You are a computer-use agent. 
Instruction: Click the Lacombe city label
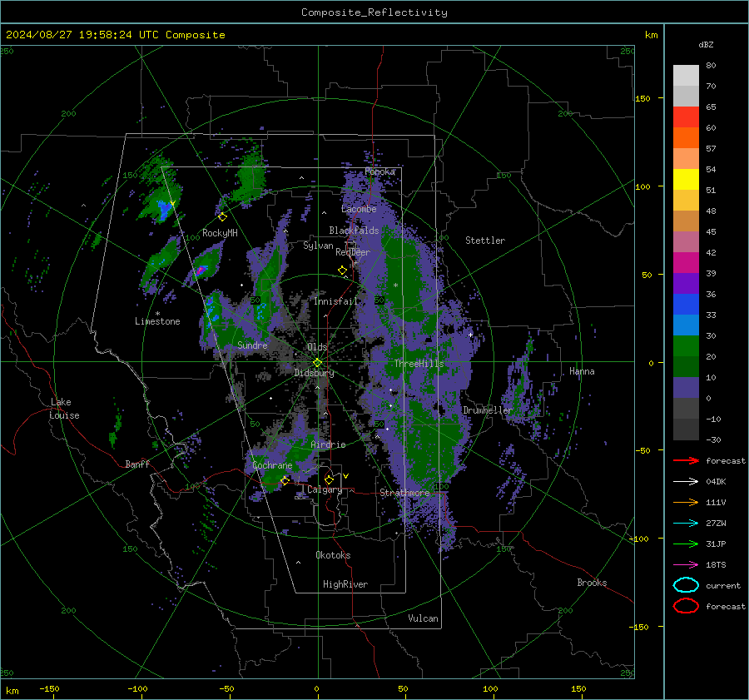coord(359,209)
